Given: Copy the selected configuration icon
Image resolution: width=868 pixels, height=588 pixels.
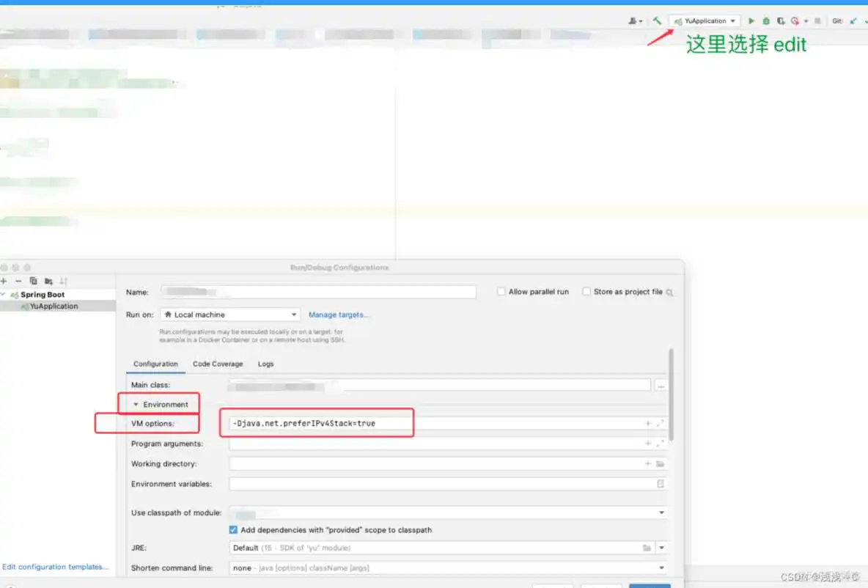Looking at the screenshot, I should coord(33,282).
